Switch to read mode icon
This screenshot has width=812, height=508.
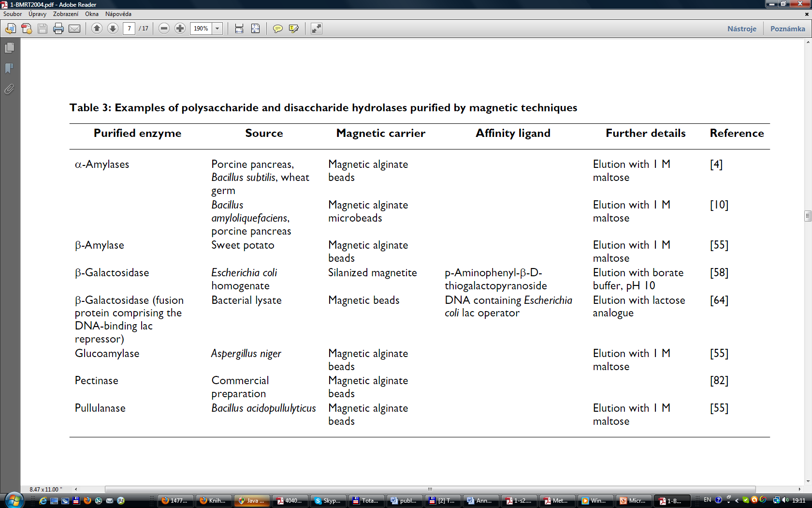pos(317,29)
